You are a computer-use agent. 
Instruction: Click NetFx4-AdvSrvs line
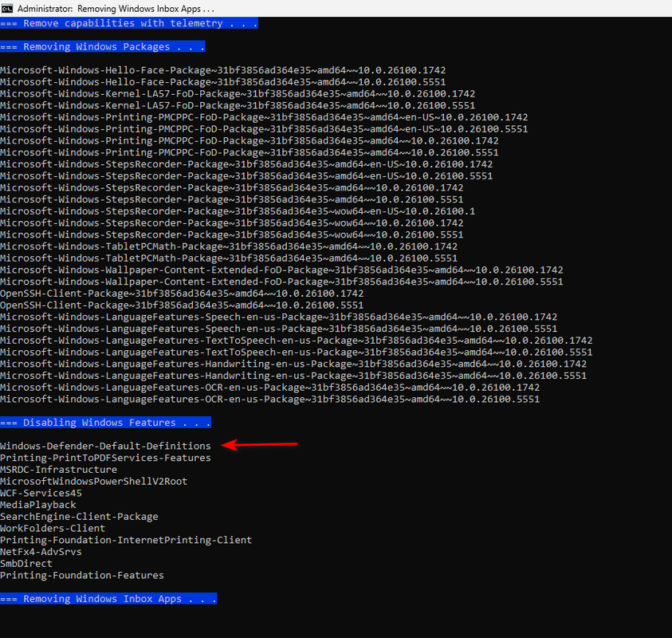(41, 552)
